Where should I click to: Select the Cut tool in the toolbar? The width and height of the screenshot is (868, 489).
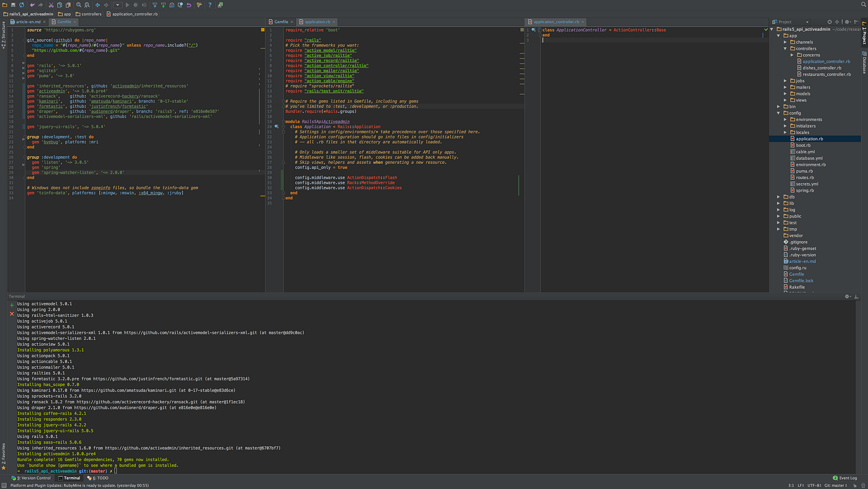tap(50, 4)
